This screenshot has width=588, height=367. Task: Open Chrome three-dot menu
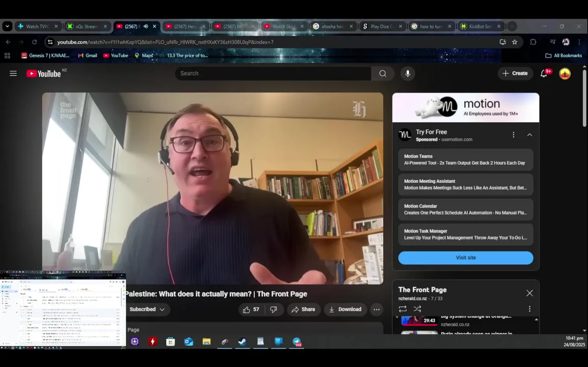tap(579, 42)
